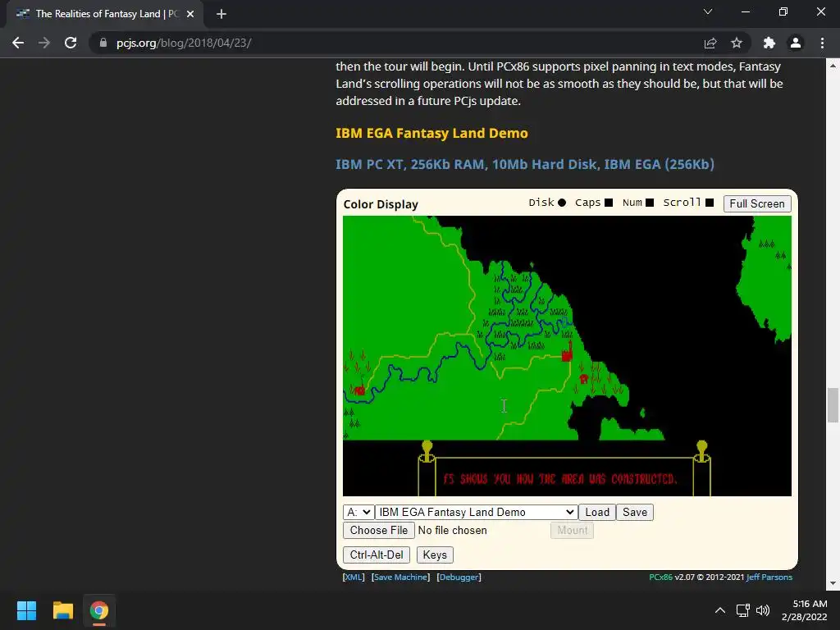Click the Full Screen button

tap(757, 203)
